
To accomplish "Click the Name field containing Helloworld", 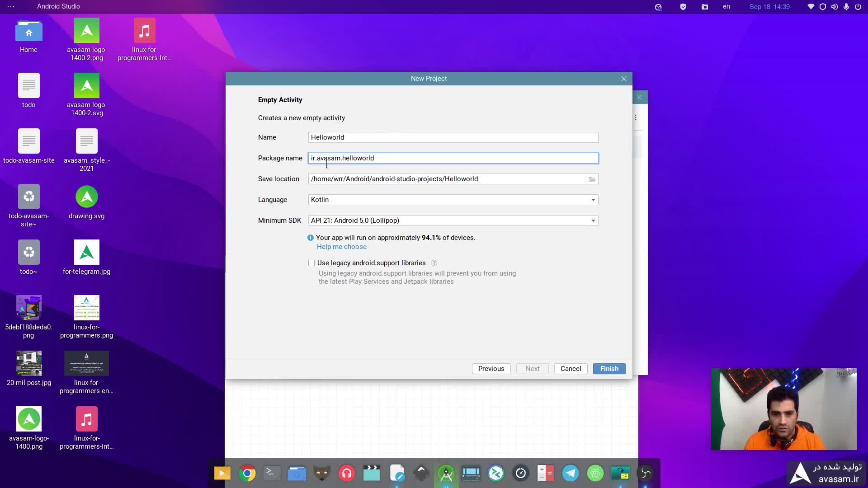I will click(453, 137).
